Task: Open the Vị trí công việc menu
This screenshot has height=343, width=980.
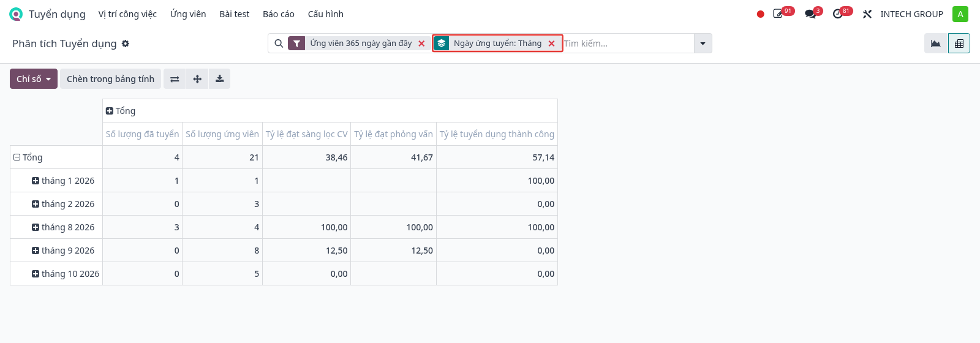Action: [127, 14]
